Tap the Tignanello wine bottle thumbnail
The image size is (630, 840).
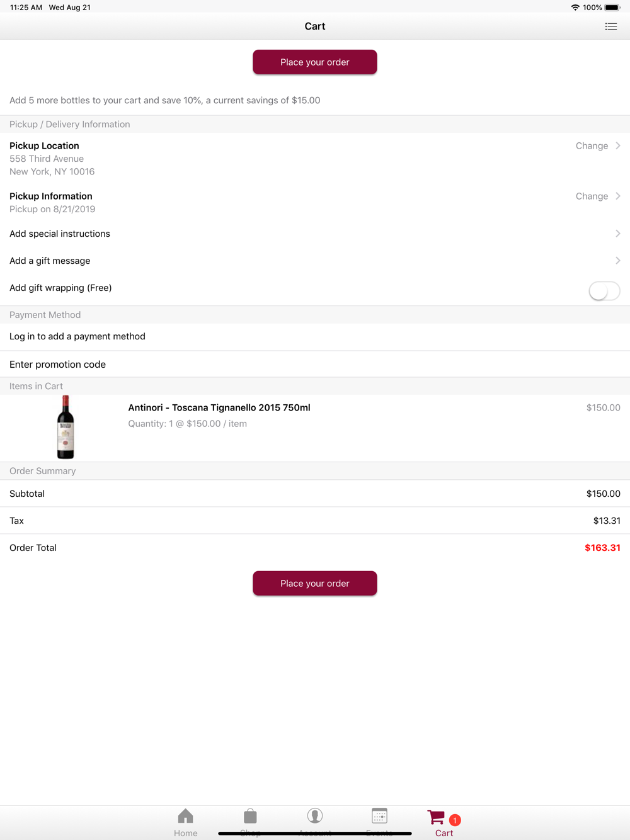(x=66, y=428)
